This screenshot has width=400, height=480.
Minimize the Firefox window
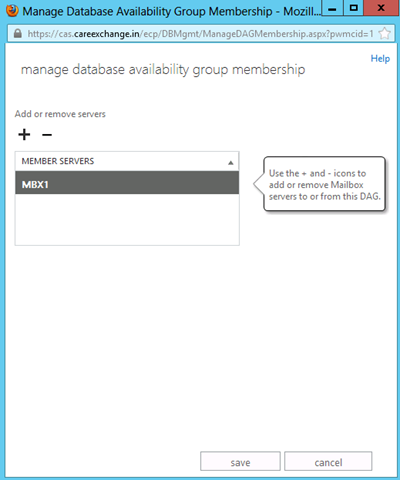click(x=332, y=8)
